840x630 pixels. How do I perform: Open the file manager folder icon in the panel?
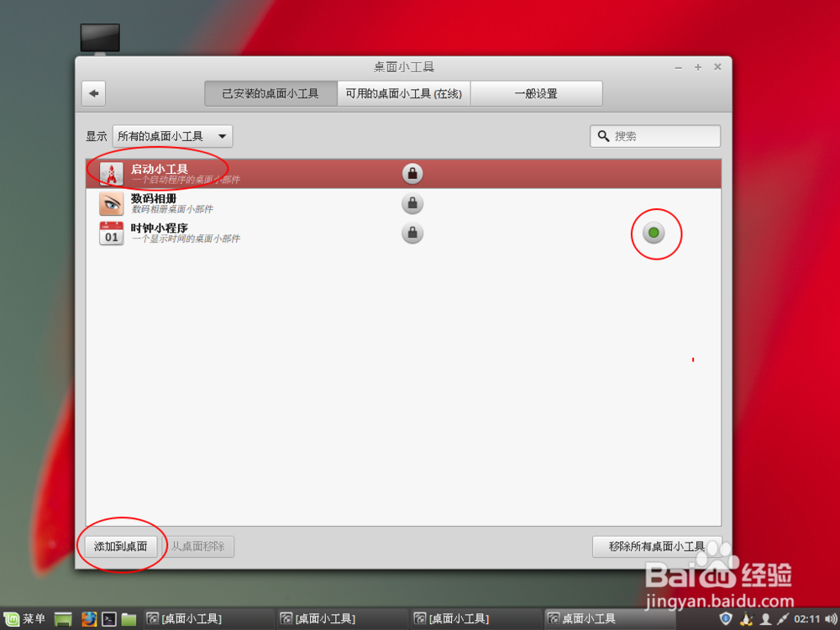[x=129, y=619]
